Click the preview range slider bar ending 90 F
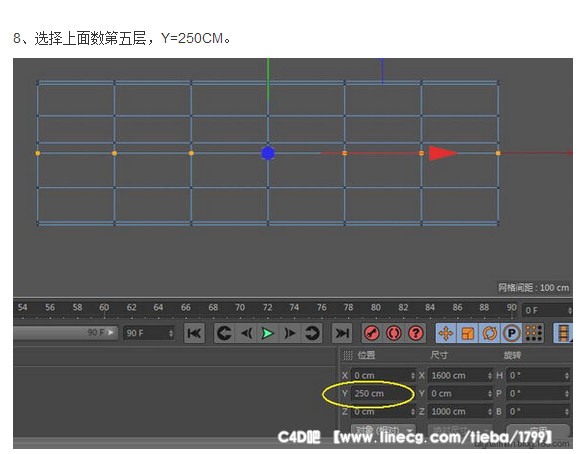Screen dimensions: 578x454 click(x=65, y=333)
